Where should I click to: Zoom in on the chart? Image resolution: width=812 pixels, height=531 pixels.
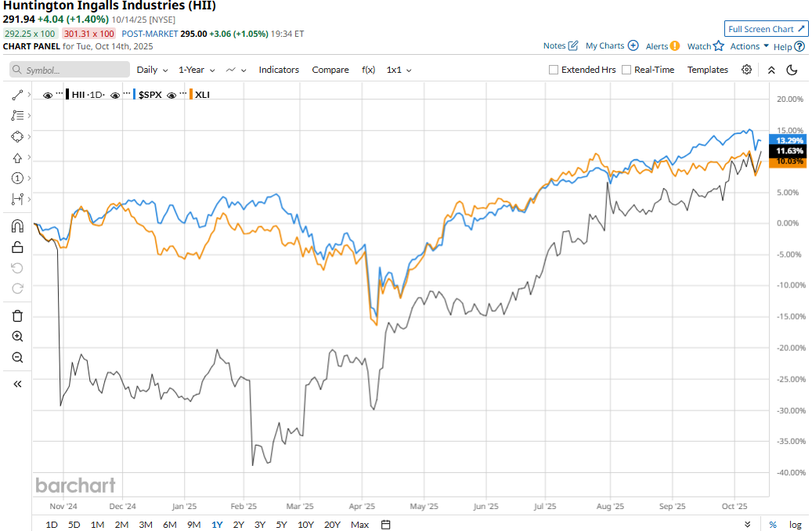click(17, 337)
